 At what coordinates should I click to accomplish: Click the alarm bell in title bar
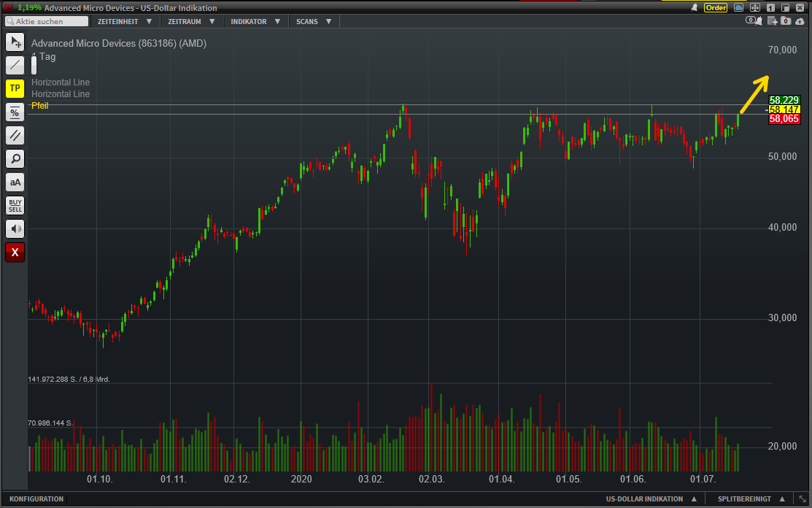pos(695,8)
